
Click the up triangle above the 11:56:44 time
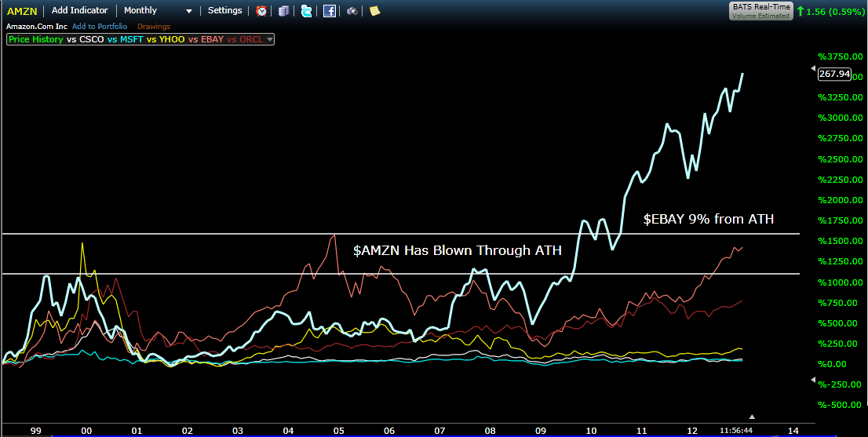tap(752, 417)
